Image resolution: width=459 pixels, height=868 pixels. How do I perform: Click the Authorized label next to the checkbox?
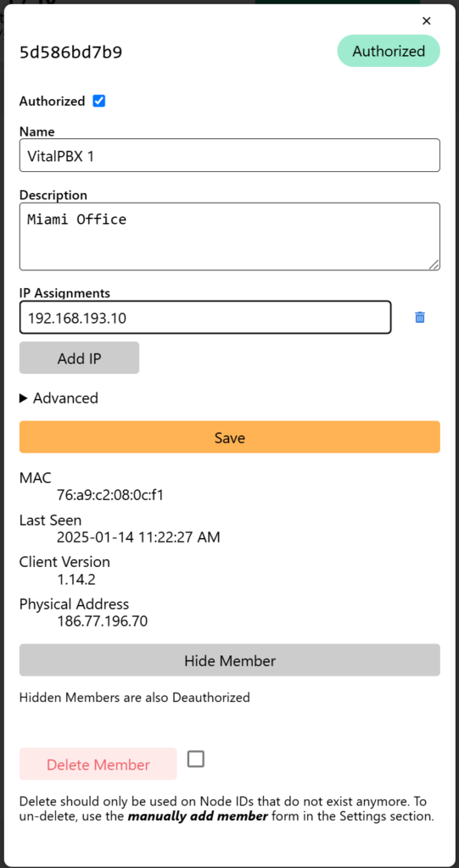point(52,102)
